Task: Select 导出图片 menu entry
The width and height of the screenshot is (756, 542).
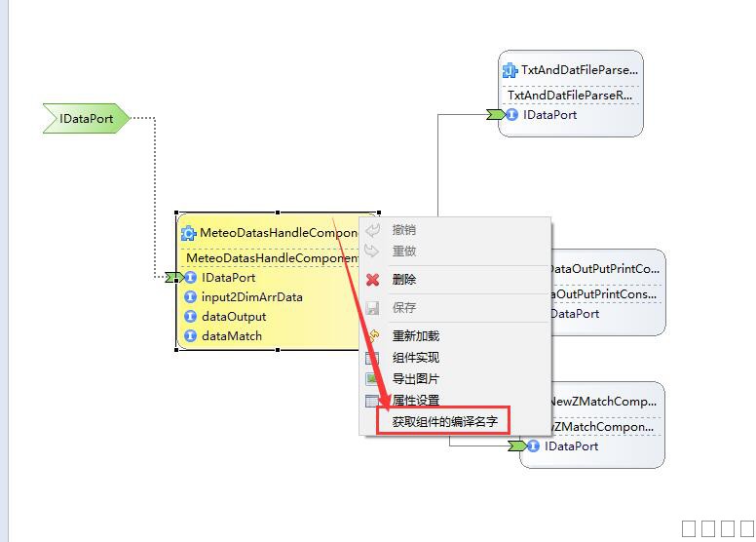Action: pos(416,379)
